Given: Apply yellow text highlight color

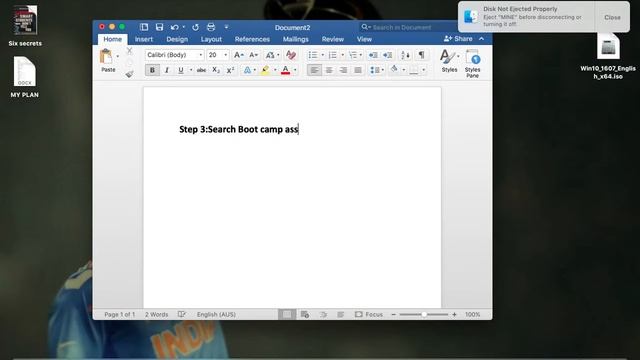Looking at the screenshot, I should tap(265, 70).
